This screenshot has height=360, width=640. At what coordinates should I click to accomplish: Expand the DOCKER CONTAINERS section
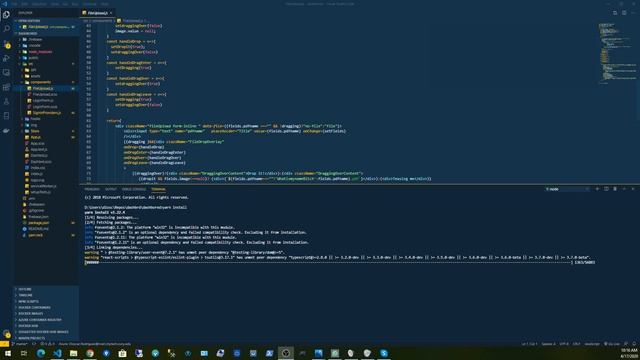[46, 307]
